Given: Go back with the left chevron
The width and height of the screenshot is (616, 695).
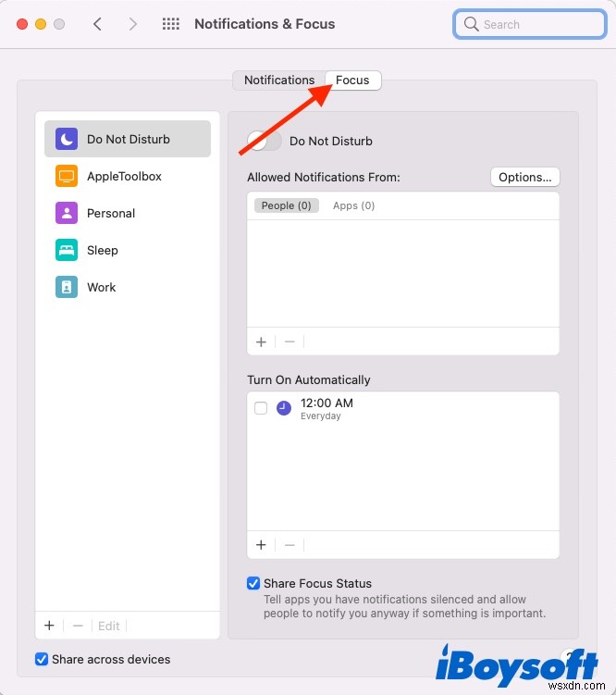Looking at the screenshot, I should [98, 24].
